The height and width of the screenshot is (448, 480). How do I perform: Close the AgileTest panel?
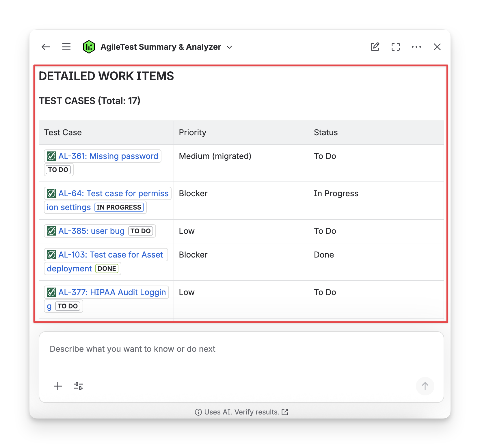point(437,47)
